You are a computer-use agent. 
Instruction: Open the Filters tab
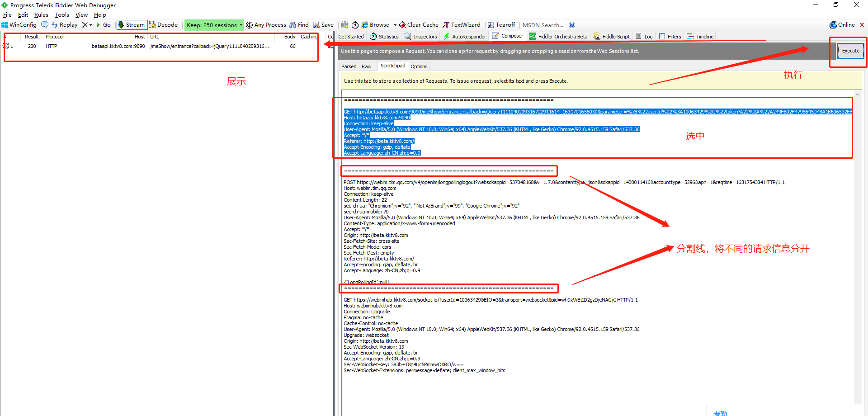point(670,37)
